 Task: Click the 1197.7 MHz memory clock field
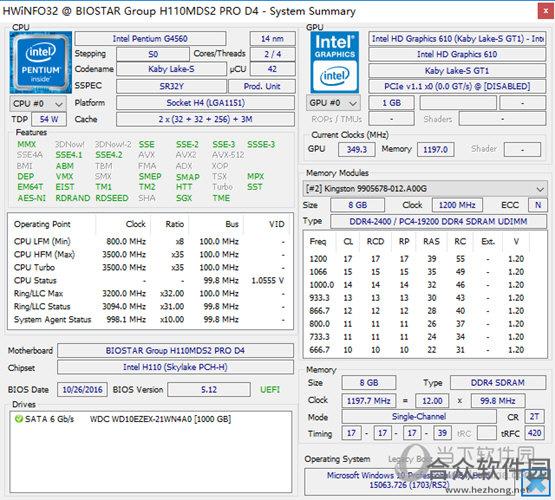tap(368, 401)
